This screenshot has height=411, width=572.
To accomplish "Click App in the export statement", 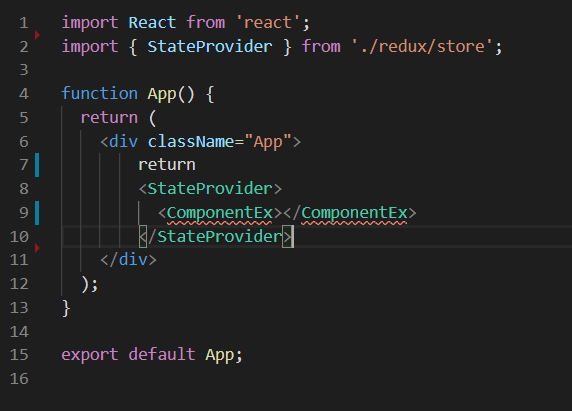I will (x=219, y=356).
